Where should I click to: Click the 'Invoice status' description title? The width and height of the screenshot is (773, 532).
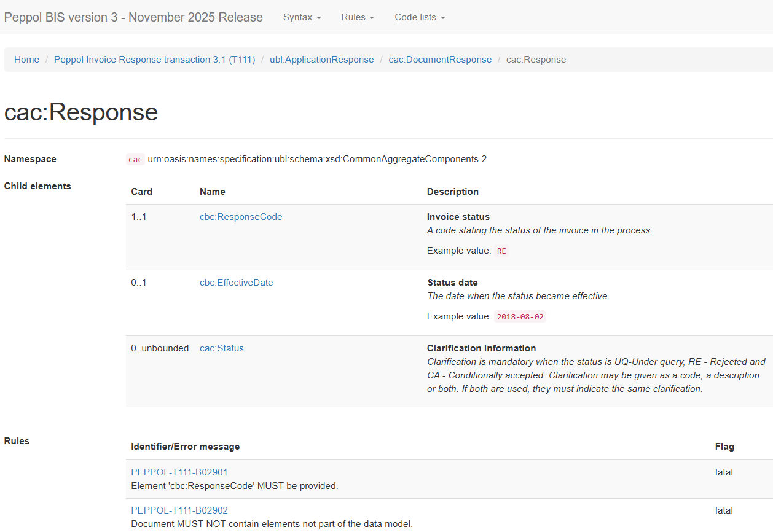[x=458, y=217]
